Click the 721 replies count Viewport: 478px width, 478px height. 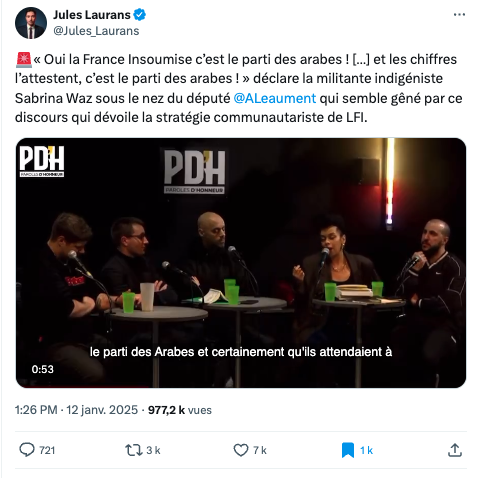point(47,450)
